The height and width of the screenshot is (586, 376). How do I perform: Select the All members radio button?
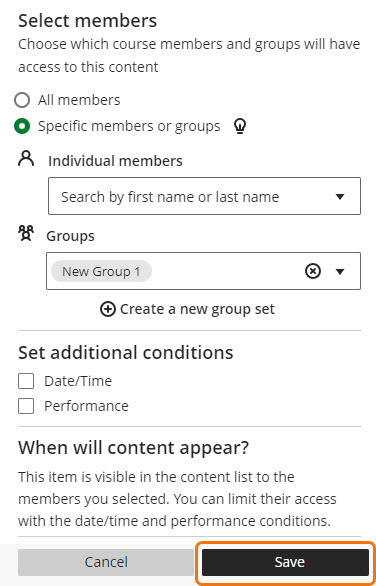pyautogui.click(x=22, y=100)
